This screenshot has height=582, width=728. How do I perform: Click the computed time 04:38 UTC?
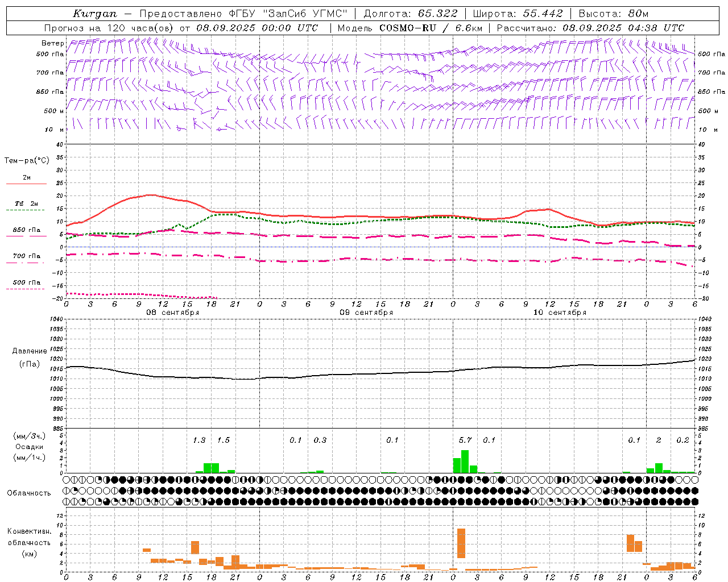tap(656, 28)
